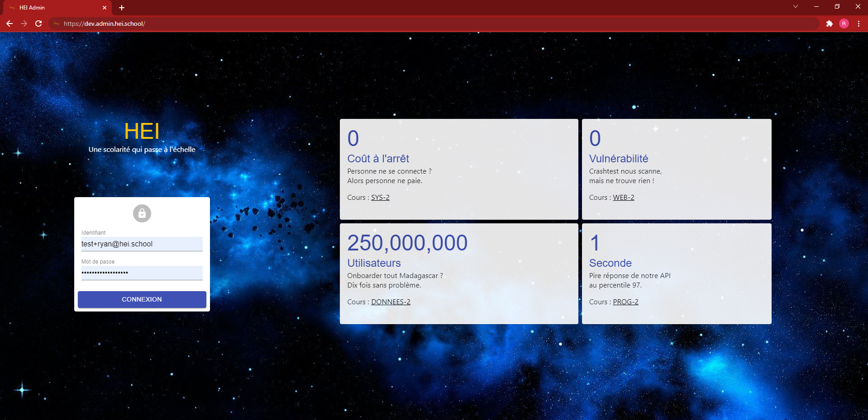
Task: Click the HEI title heading
Action: [x=142, y=132]
